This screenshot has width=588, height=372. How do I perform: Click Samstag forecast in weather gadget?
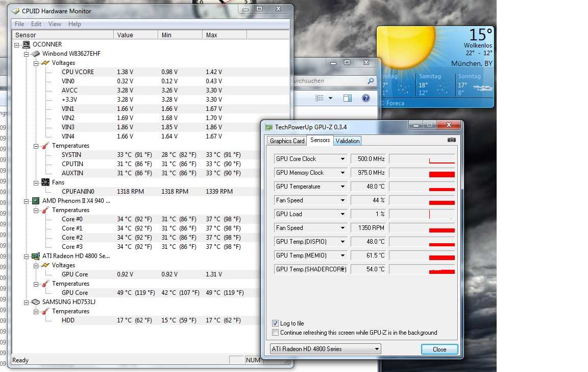435,84
